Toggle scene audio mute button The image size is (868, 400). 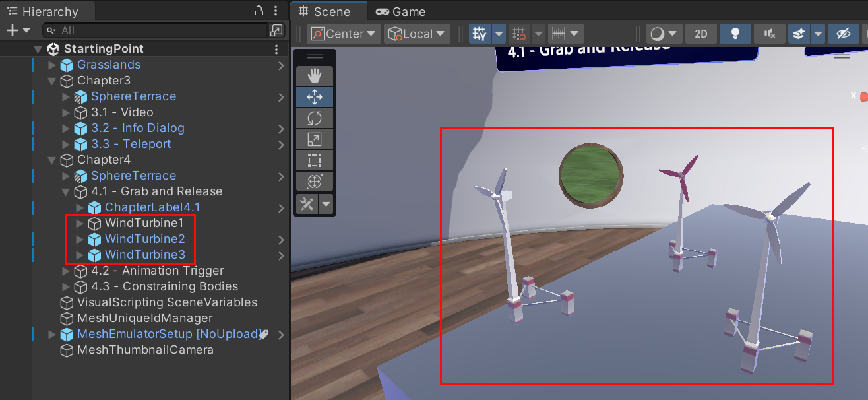click(x=768, y=34)
